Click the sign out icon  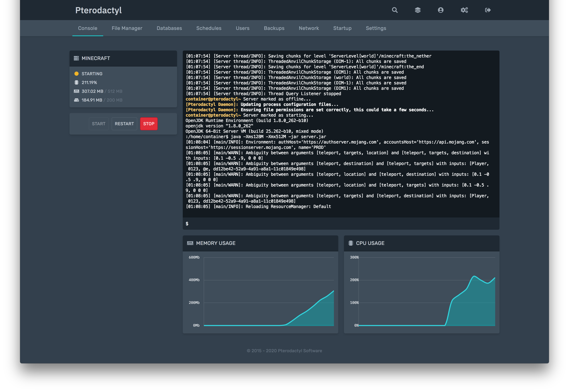pyautogui.click(x=488, y=10)
